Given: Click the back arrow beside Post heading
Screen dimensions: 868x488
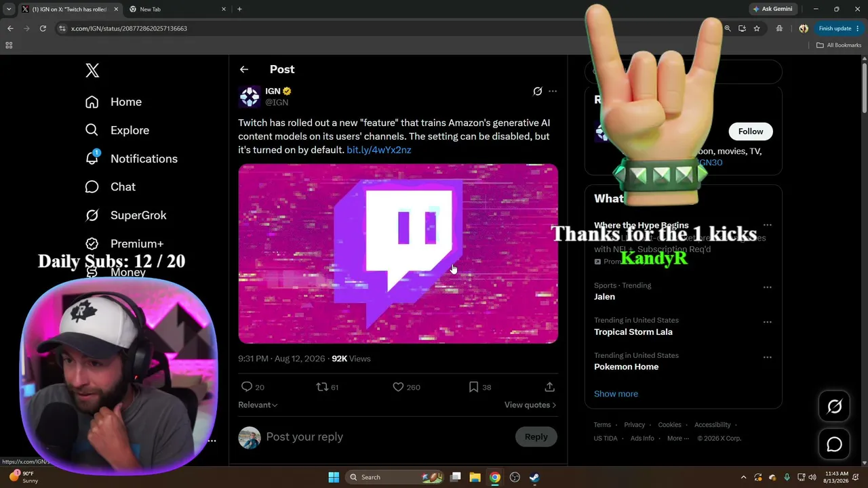Looking at the screenshot, I should (244, 69).
